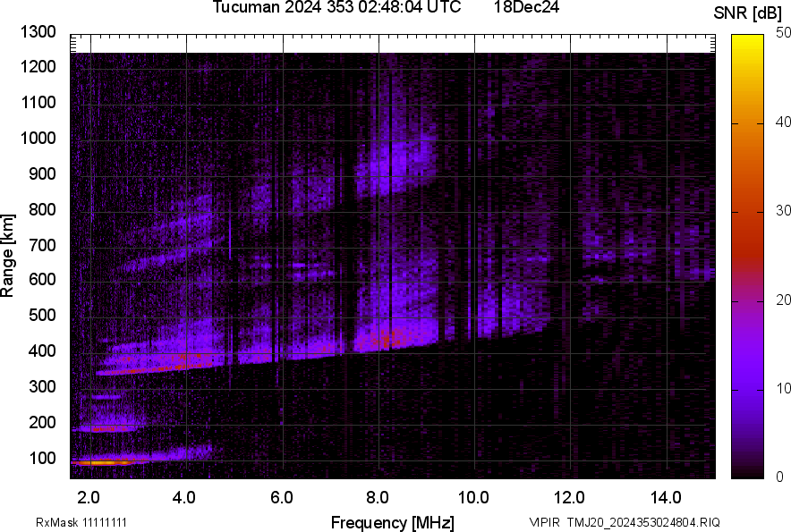The width and height of the screenshot is (791, 532).
Task: Click the '1300' range tick label
Action: pos(38,32)
